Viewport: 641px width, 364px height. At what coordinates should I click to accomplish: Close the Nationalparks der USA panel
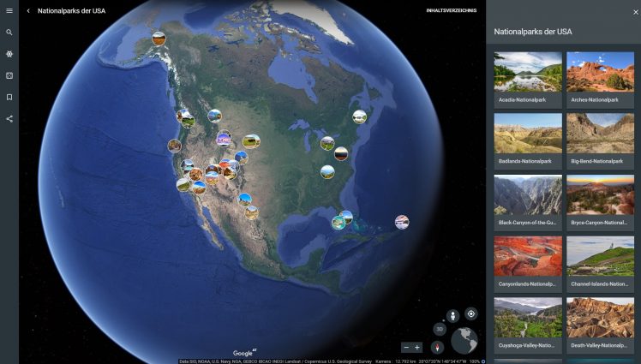point(635,12)
